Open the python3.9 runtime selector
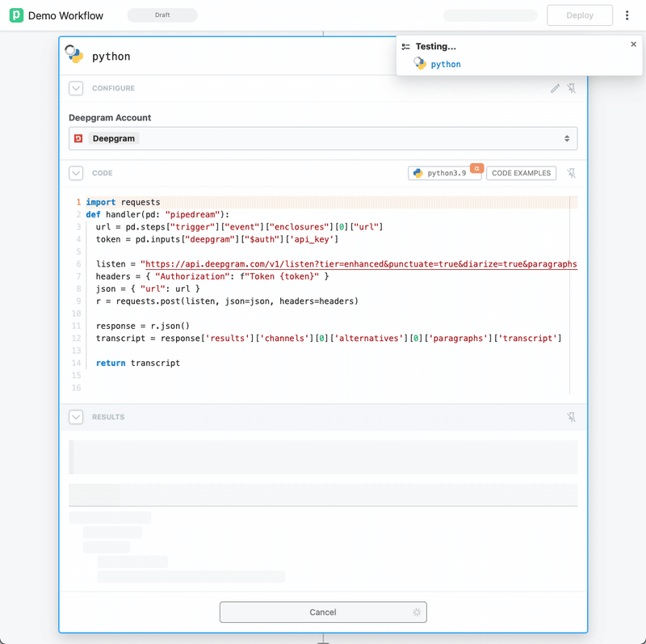Image resolution: width=646 pixels, height=644 pixels. (444, 173)
